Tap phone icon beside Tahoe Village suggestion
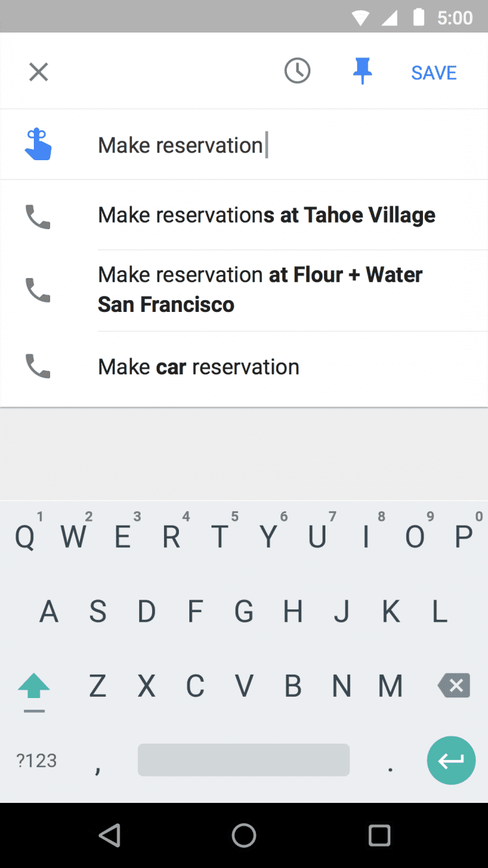The image size is (488, 868). pyautogui.click(x=38, y=216)
